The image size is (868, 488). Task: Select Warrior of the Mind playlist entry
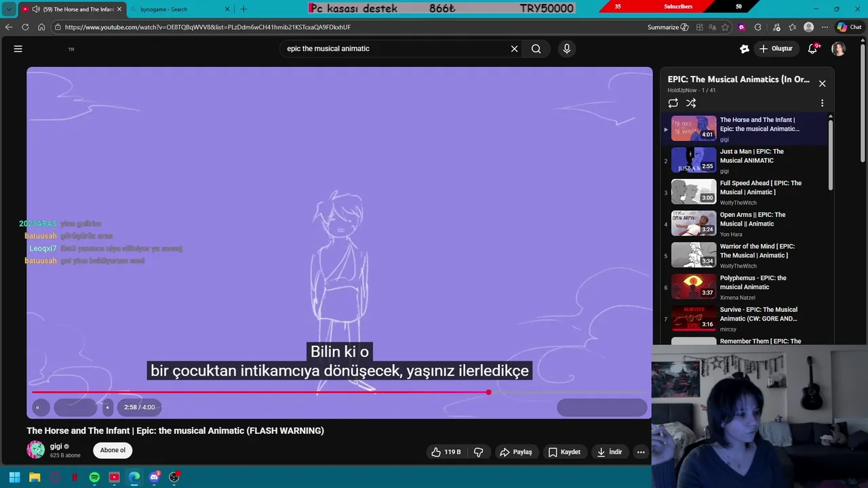(745, 256)
